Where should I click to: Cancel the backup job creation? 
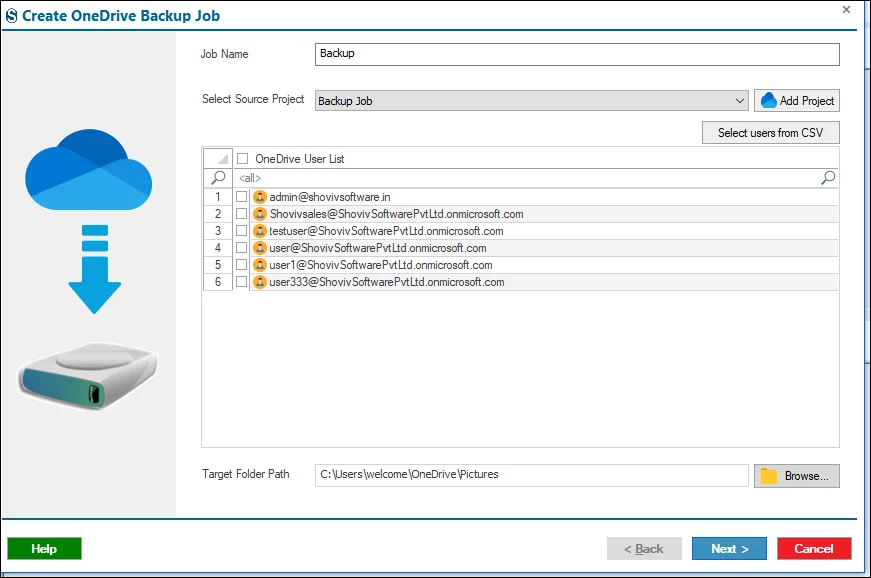(x=814, y=549)
